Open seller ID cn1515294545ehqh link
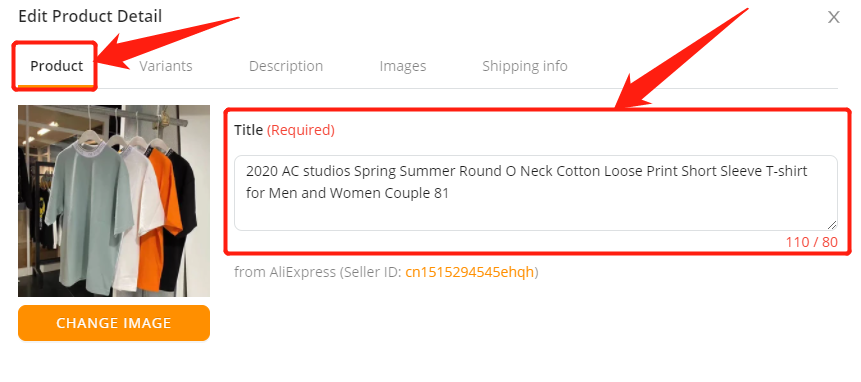 point(469,272)
